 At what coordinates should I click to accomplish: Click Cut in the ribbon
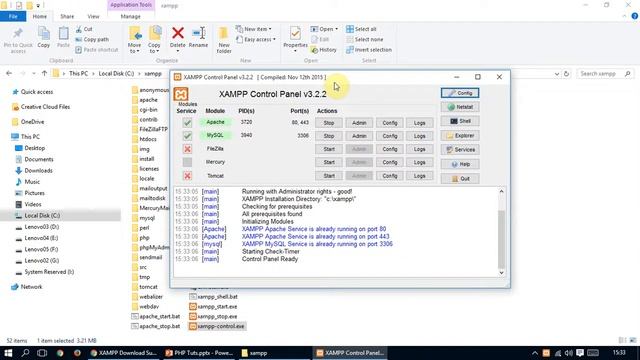click(84, 29)
